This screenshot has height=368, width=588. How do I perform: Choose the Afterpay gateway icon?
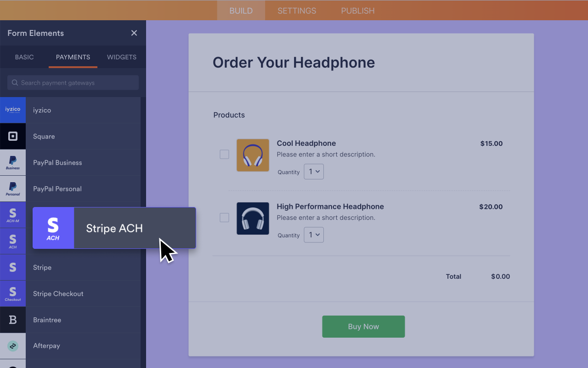[13, 345]
